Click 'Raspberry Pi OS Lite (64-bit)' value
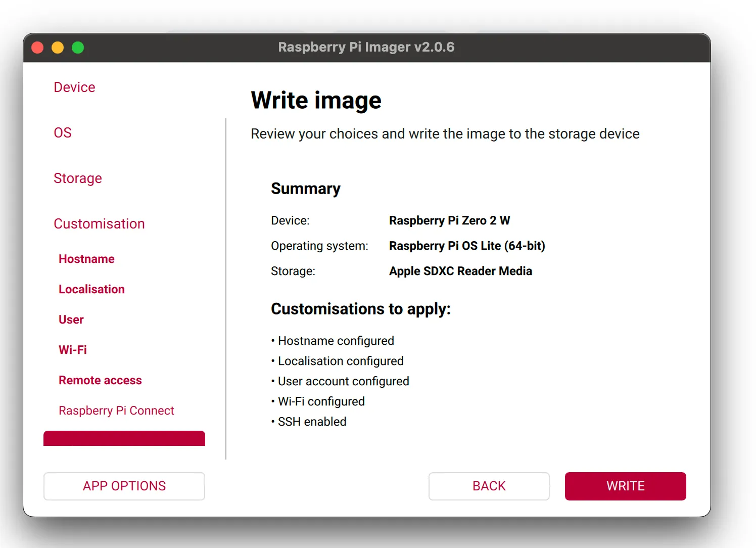 pyautogui.click(x=467, y=246)
